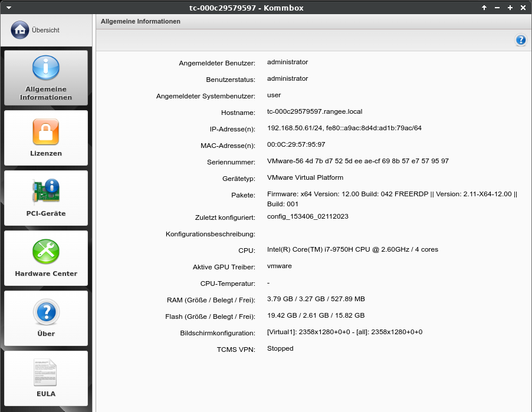Open Lizenzen via the orange padlock icon
Image resolution: width=532 pixels, height=412 pixels.
pos(45,131)
